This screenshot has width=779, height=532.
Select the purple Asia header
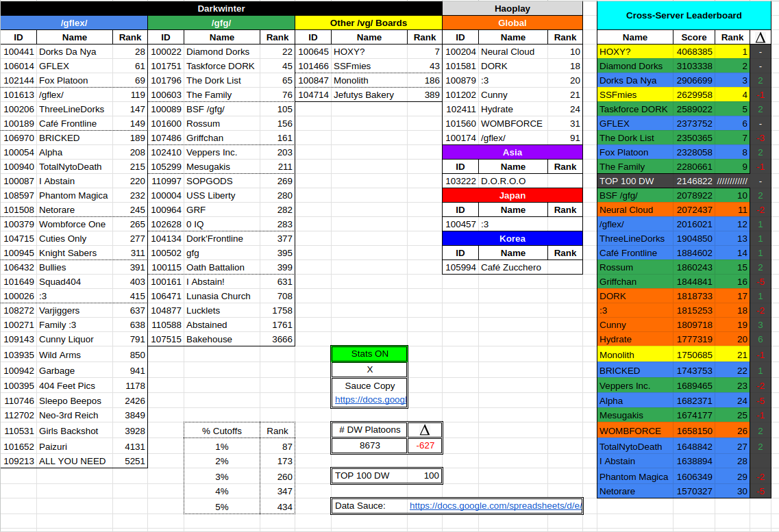tap(512, 153)
